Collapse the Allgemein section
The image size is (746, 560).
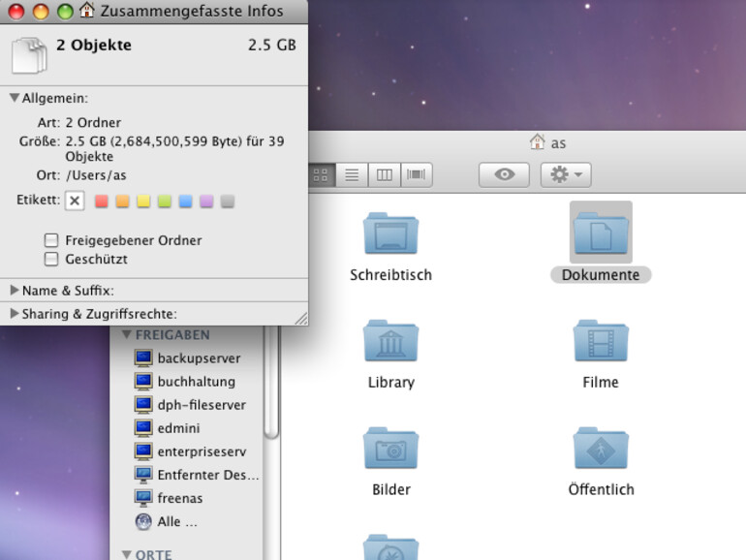(15, 98)
